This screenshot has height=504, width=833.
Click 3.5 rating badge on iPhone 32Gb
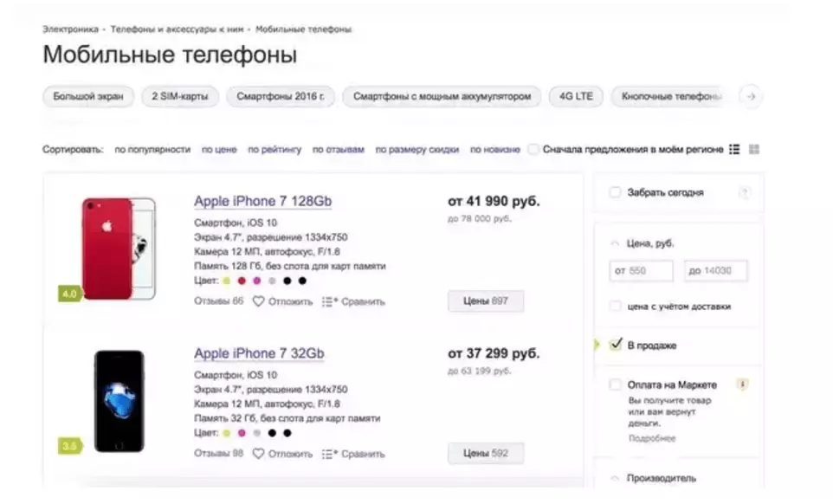point(69,446)
